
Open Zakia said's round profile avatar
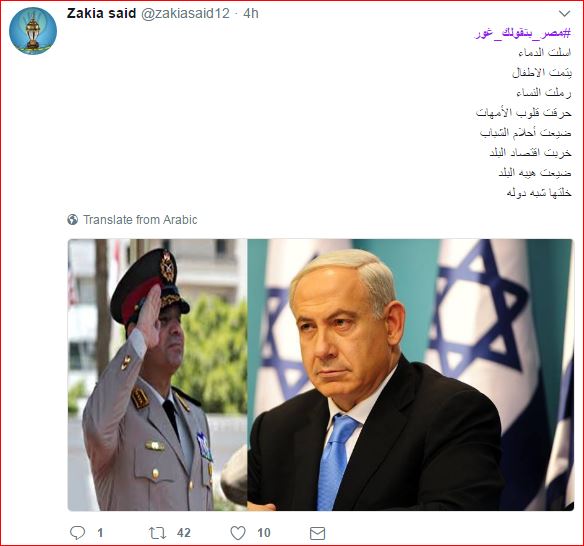click(x=33, y=31)
